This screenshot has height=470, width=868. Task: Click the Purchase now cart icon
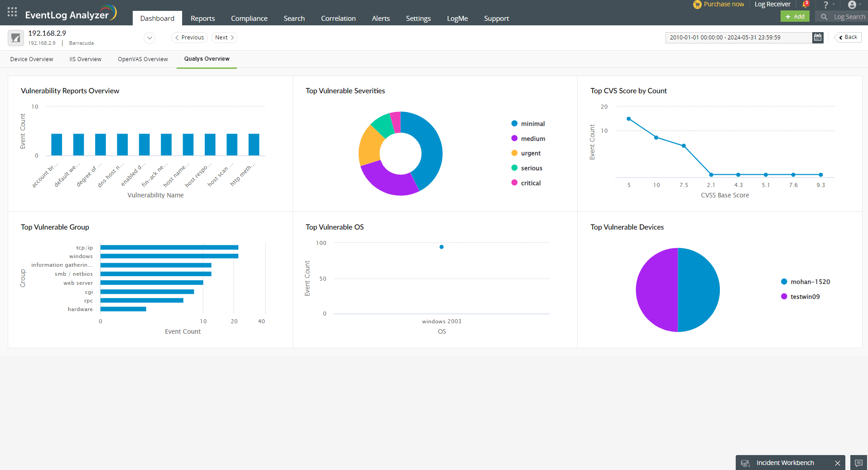click(697, 5)
